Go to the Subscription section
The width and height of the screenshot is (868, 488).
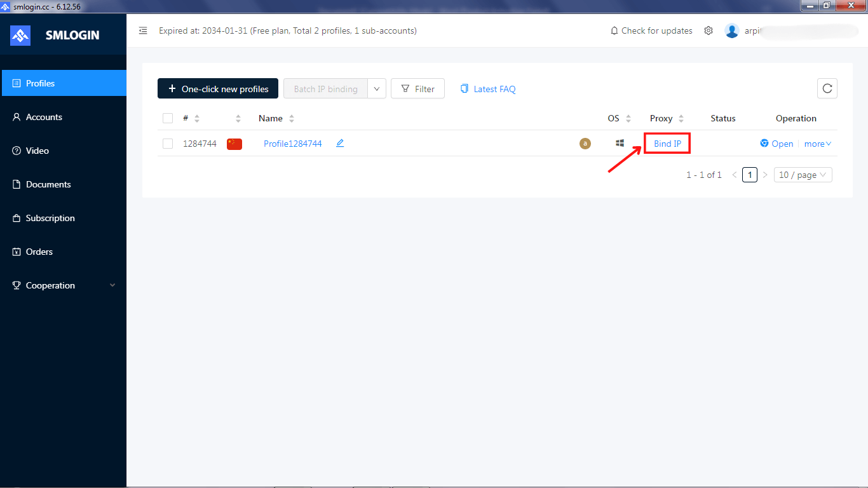coord(50,217)
